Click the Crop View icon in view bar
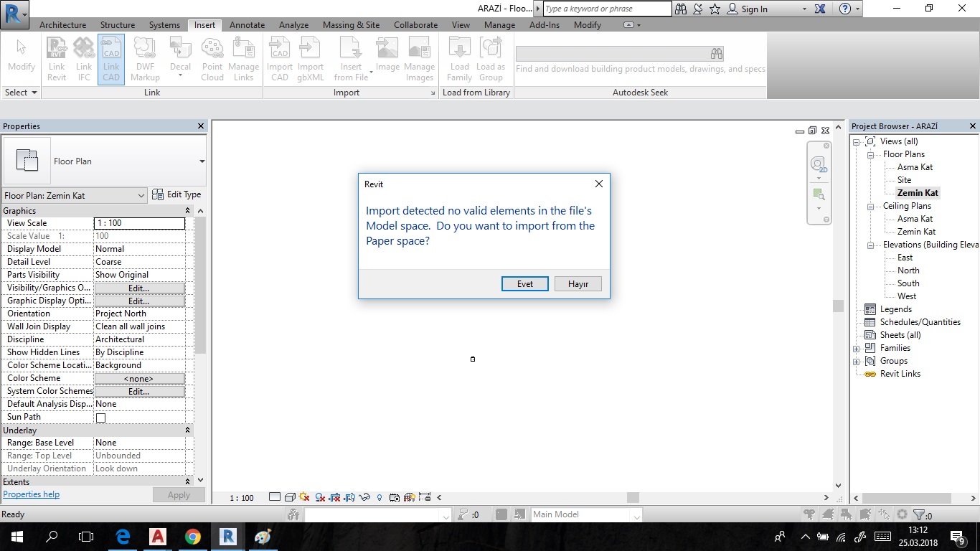 click(x=335, y=497)
